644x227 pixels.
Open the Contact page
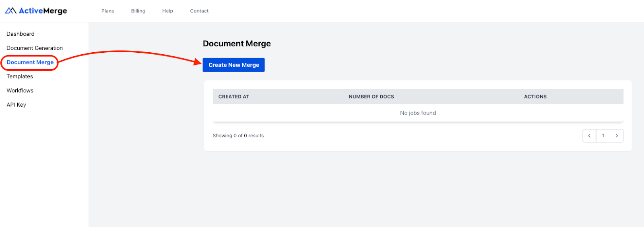coord(199,11)
